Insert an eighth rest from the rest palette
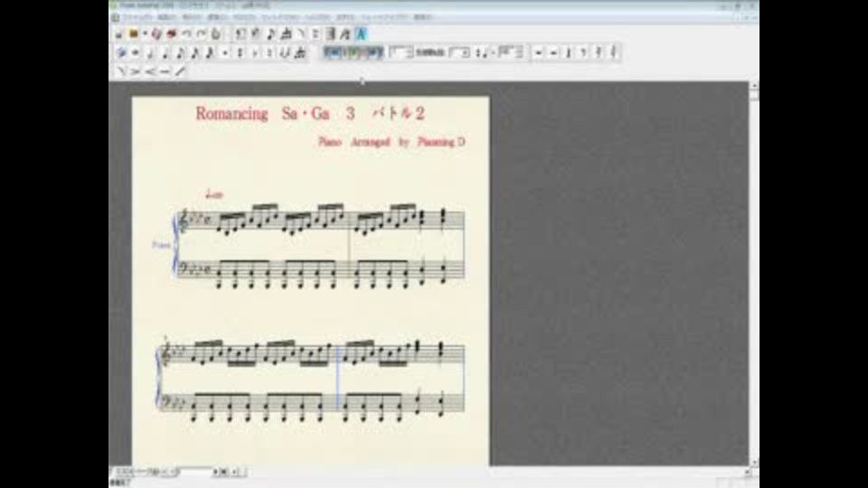This screenshot has height=488, width=868. tap(583, 52)
